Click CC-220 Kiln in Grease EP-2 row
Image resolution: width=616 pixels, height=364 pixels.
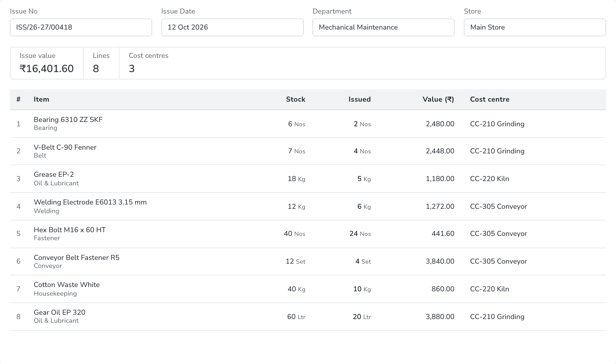click(489, 179)
